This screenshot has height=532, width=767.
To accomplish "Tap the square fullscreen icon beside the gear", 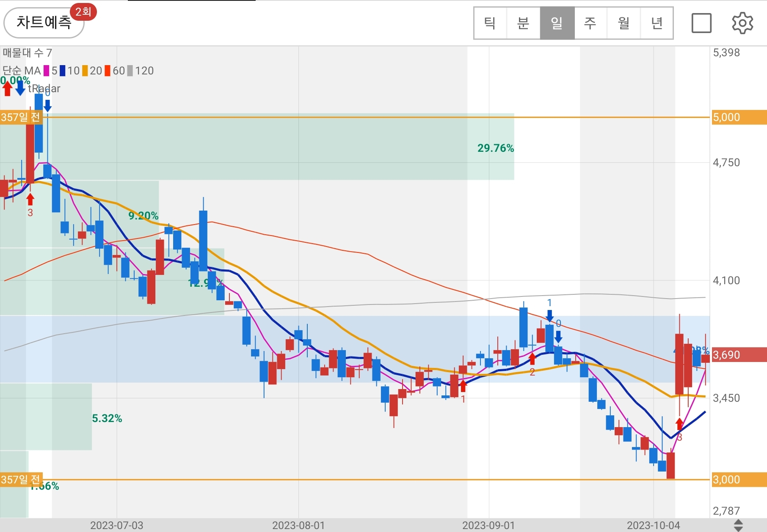I will click(x=701, y=23).
